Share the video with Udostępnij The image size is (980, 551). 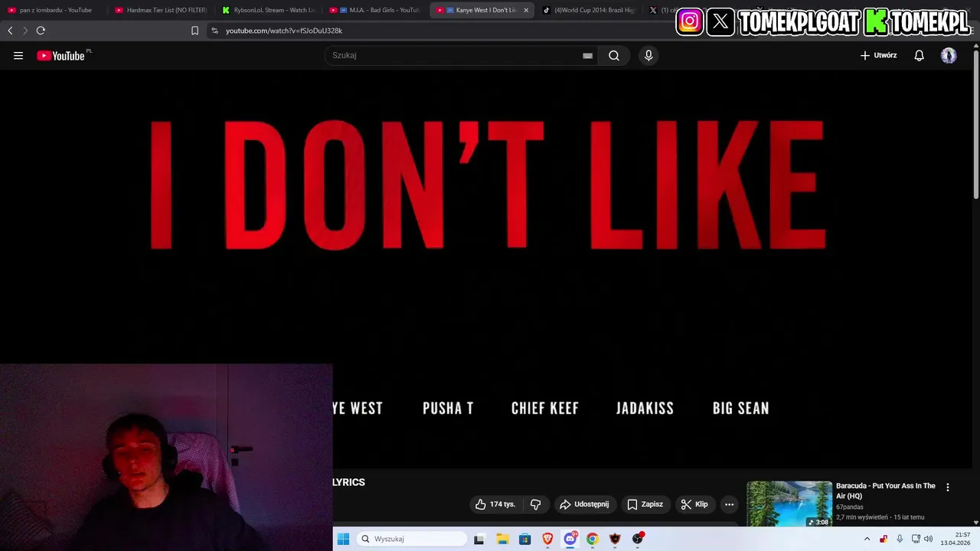pos(585,504)
